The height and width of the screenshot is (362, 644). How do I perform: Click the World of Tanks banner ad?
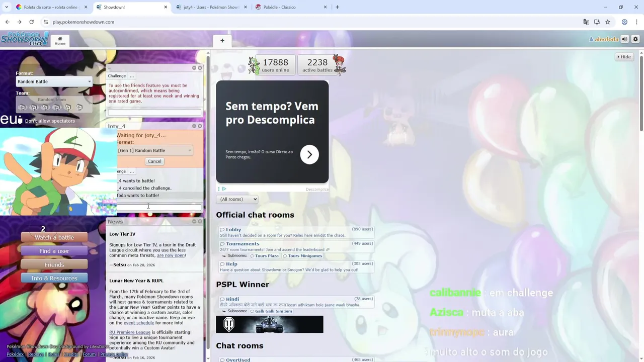[270, 324]
